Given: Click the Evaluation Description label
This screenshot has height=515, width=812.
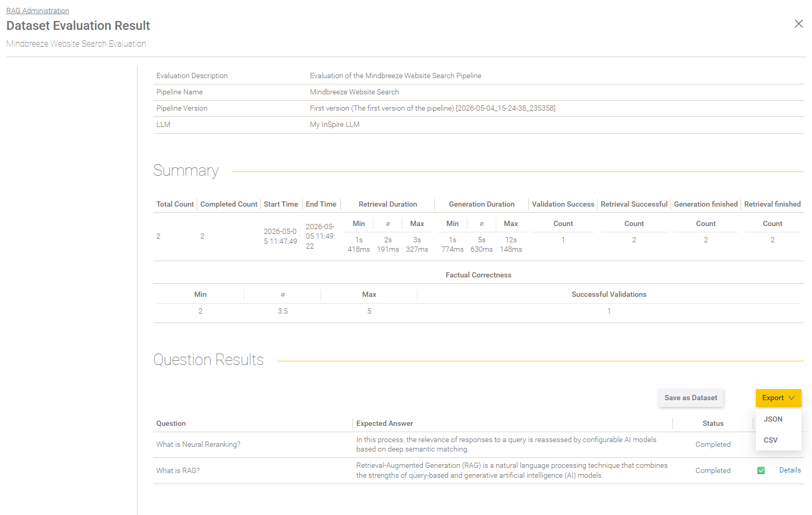Looking at the screenshot, I should pos(192,76).
